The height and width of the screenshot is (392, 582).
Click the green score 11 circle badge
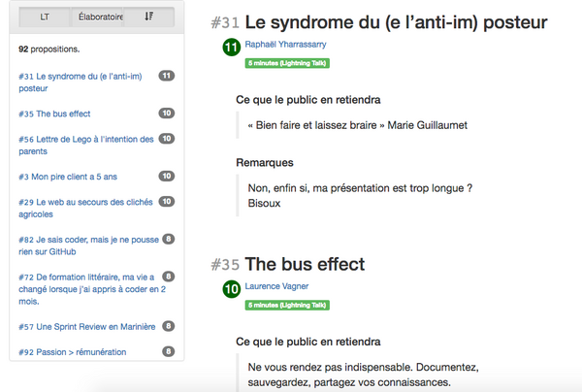(232, 48)
